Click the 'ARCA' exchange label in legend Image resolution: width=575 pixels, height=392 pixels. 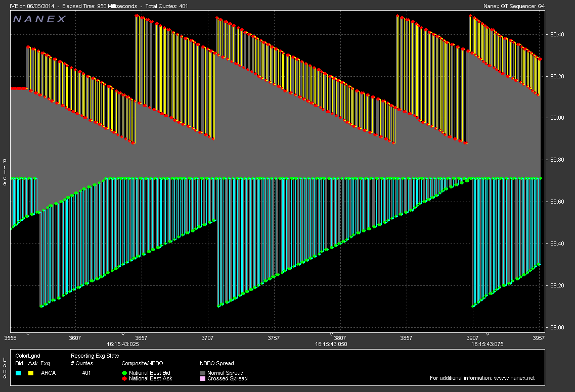pos(48,373)
